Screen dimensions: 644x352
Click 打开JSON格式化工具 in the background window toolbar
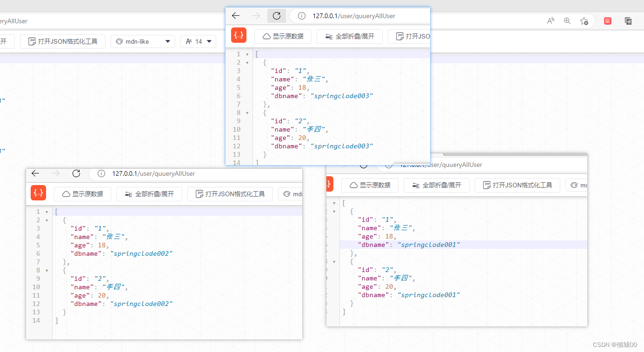(x=63, y=41)
